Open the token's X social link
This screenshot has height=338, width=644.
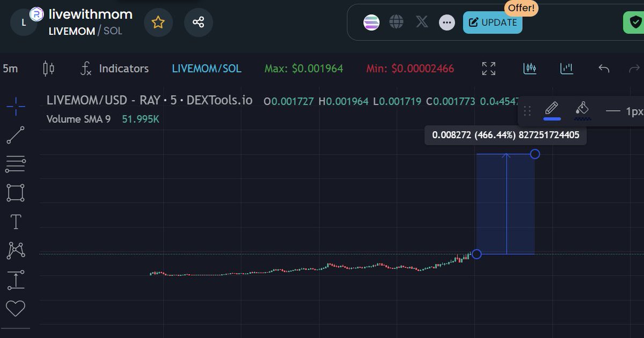pyautogui.click(x=422, y=22)
